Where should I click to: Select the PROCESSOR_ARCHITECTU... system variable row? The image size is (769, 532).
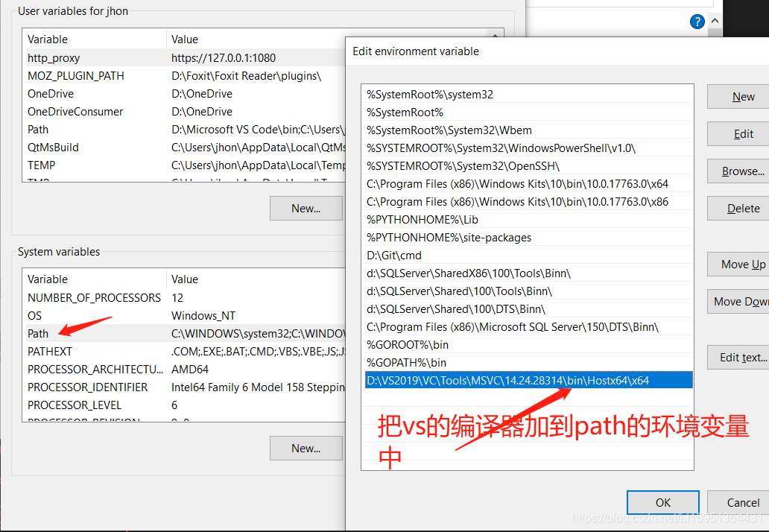(184, 370)
